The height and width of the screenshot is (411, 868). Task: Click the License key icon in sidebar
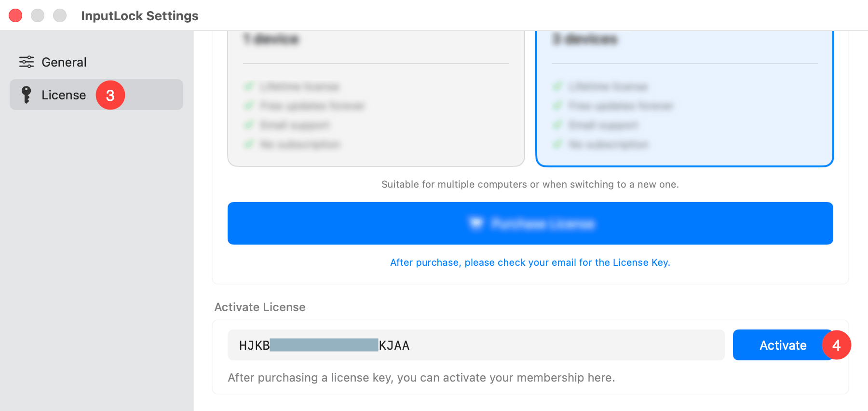27,95
